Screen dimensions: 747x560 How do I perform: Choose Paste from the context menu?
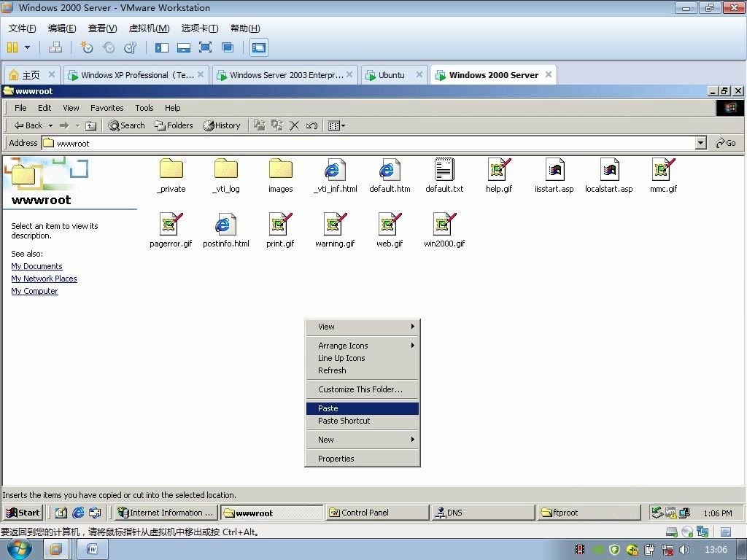[363, 408]
